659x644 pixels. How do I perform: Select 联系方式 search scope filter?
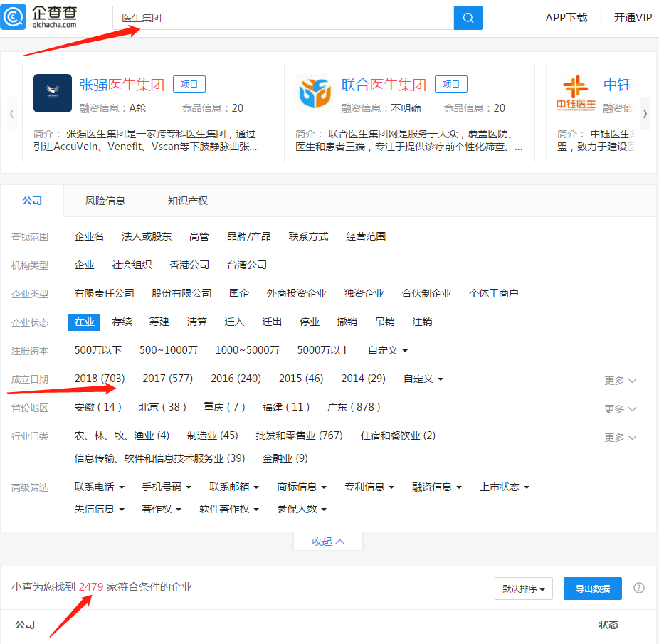coord(308,236)
